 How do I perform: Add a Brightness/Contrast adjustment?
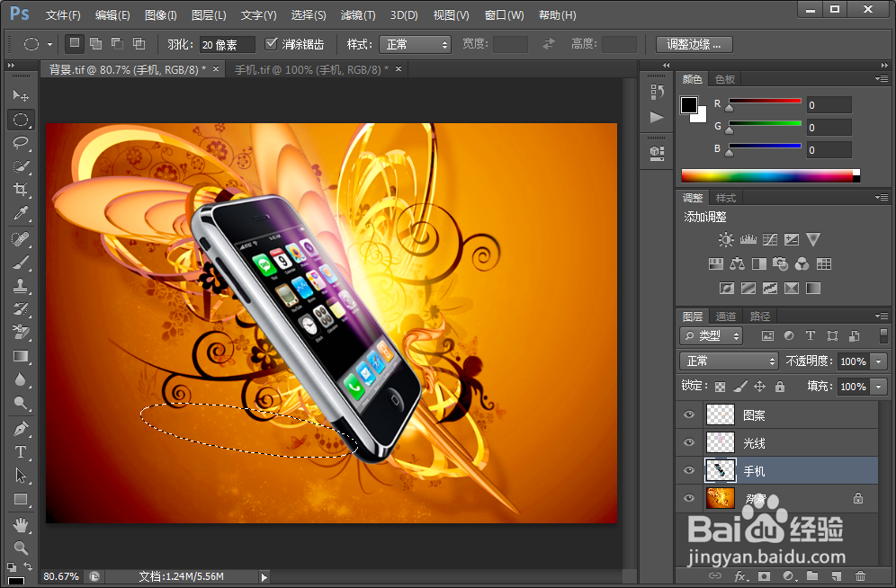pyautogui.click(x=726, y=239)
